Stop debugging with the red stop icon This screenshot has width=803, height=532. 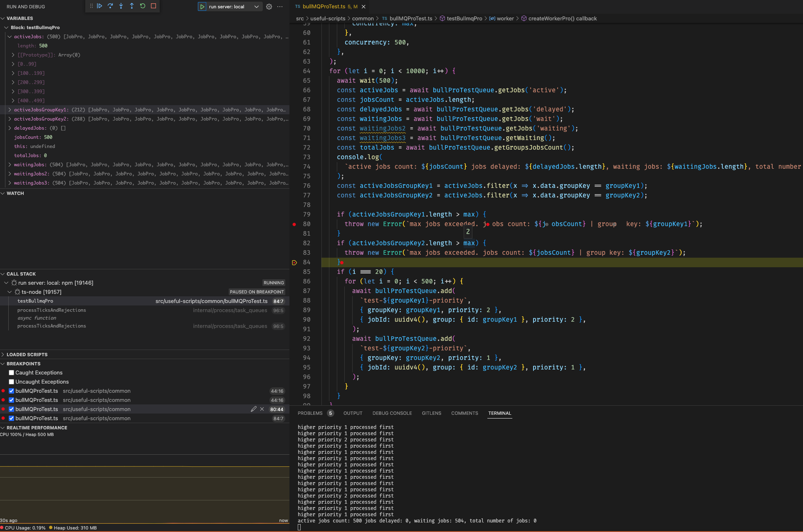[x=153, y=6]
